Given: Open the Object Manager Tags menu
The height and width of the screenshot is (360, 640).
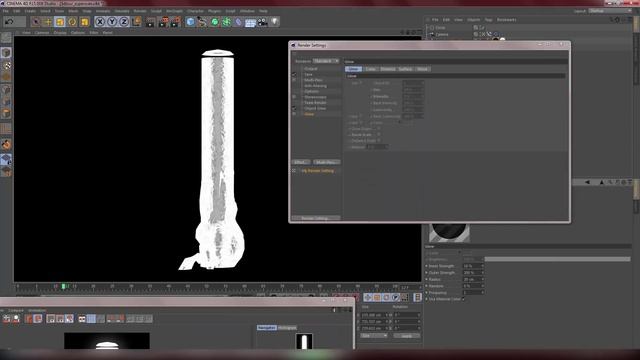Looking at the screenshot, I should (489, 20).
